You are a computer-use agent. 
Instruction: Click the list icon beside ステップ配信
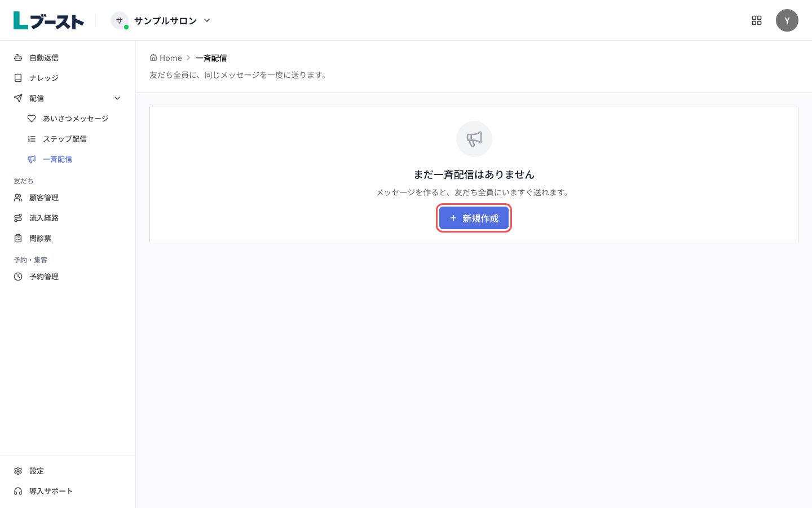(x=32, y=139)
